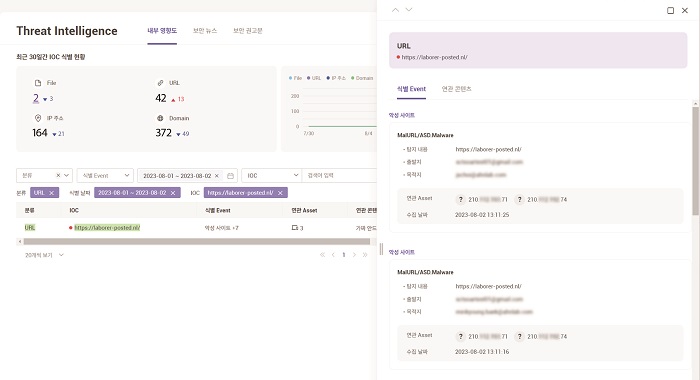Remove the laborer-posted.nl IOC filter chip

click(x=280, y=193)
